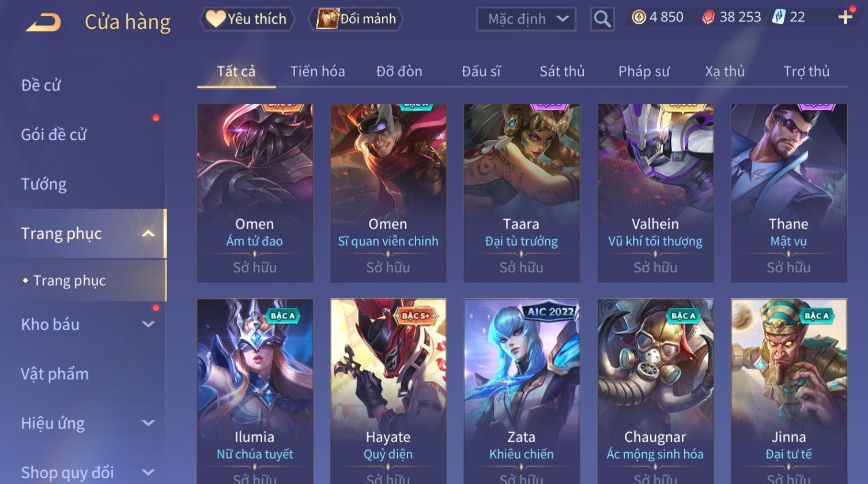The image size is (868, 484).
Task: Open Gói đề cử sidebar item
Action: pyautogui.click(x=54, y=134)
